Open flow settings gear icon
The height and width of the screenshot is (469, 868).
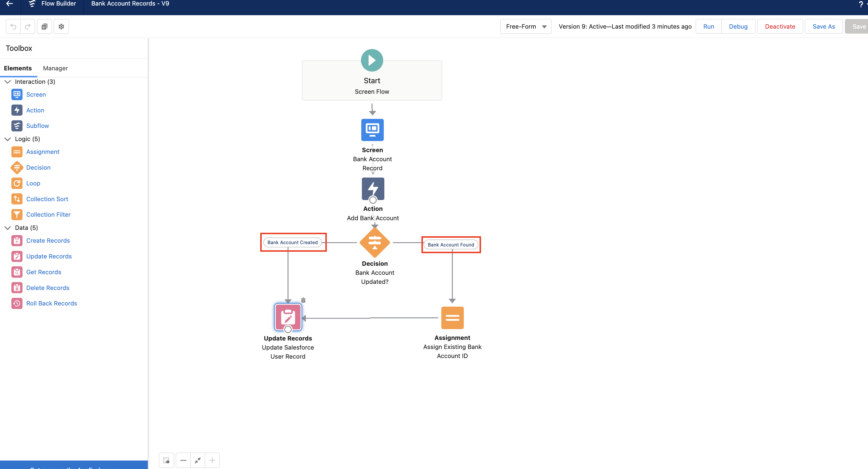coord(61,26)
